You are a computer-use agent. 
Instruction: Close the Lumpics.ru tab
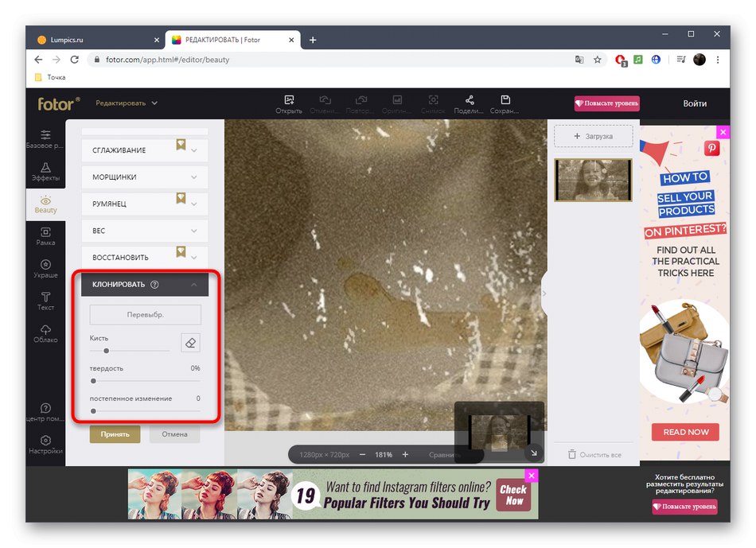[156, 40]
